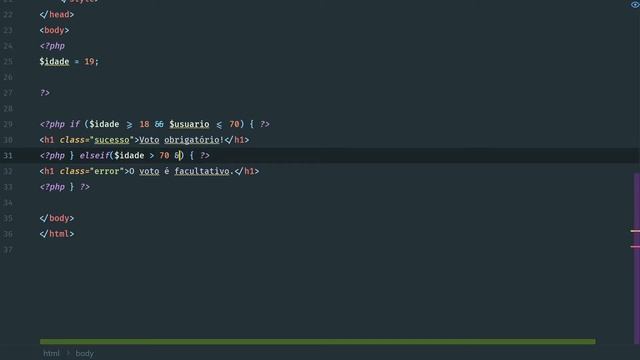Click the '?>' closing tag on line 27
The height and width of the screenshot is (360, 640).
tap(45, 93)
